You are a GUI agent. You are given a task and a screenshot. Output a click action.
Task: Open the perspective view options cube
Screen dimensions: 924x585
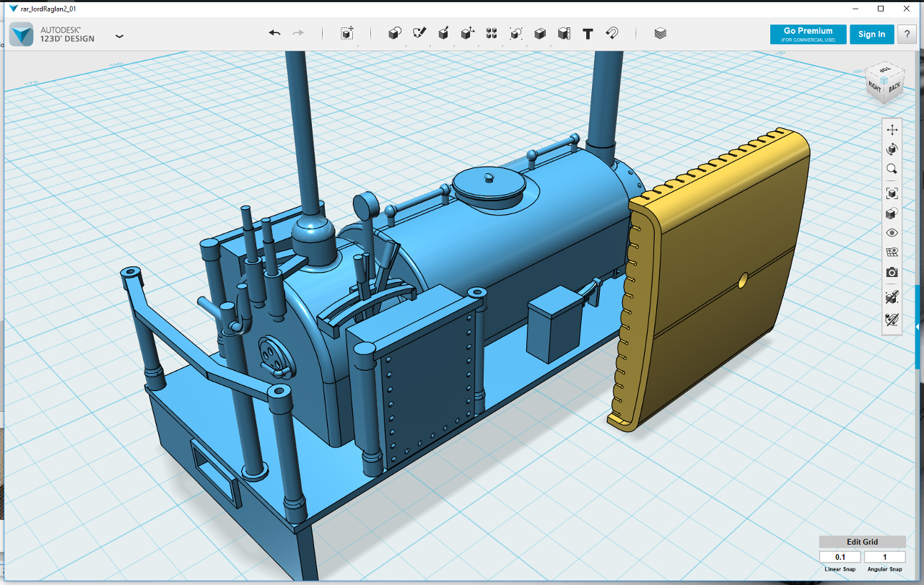tap(892, 214)
